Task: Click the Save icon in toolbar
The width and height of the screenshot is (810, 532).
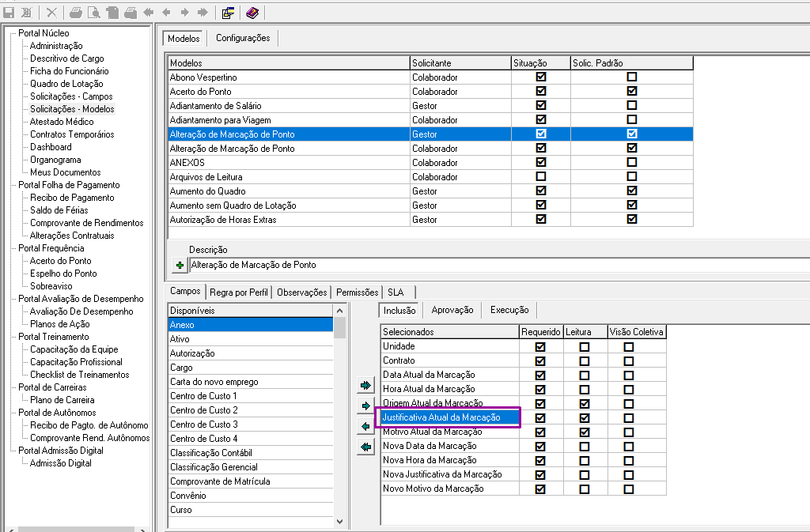Action: pos(9,13)
